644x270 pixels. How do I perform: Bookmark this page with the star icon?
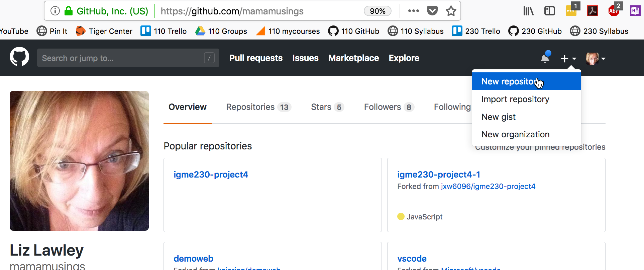(451, 11)
